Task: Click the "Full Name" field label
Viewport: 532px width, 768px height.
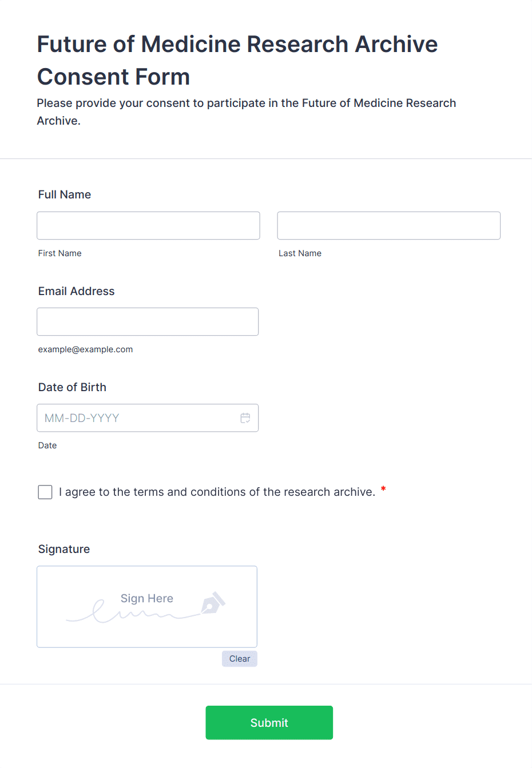Action: (65, 194)
